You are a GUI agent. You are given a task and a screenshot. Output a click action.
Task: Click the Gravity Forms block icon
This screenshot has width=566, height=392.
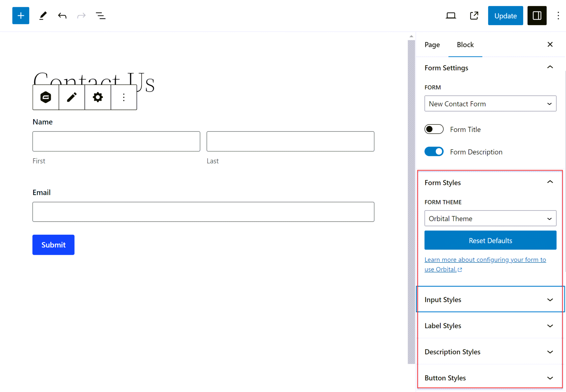(46, 97)
